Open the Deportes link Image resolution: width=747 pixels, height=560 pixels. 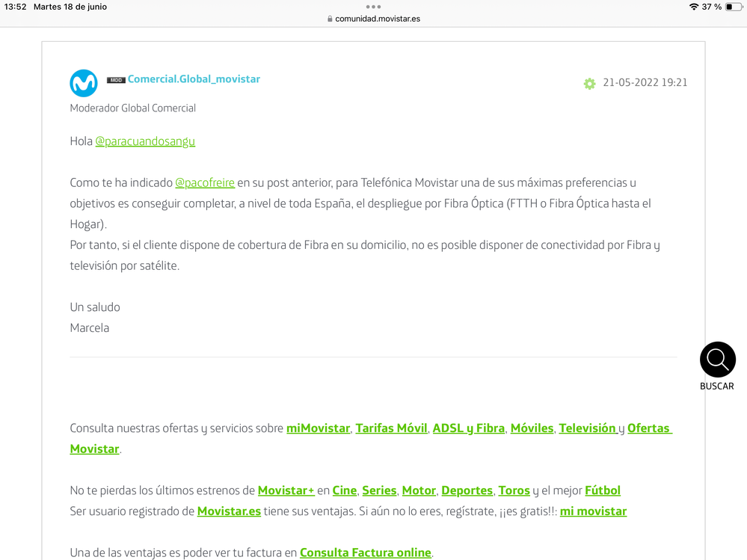click(467, 490)
